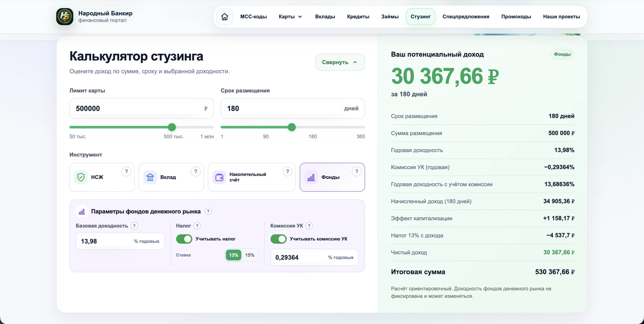Open the МСС-коды menu item

[254, 16]
